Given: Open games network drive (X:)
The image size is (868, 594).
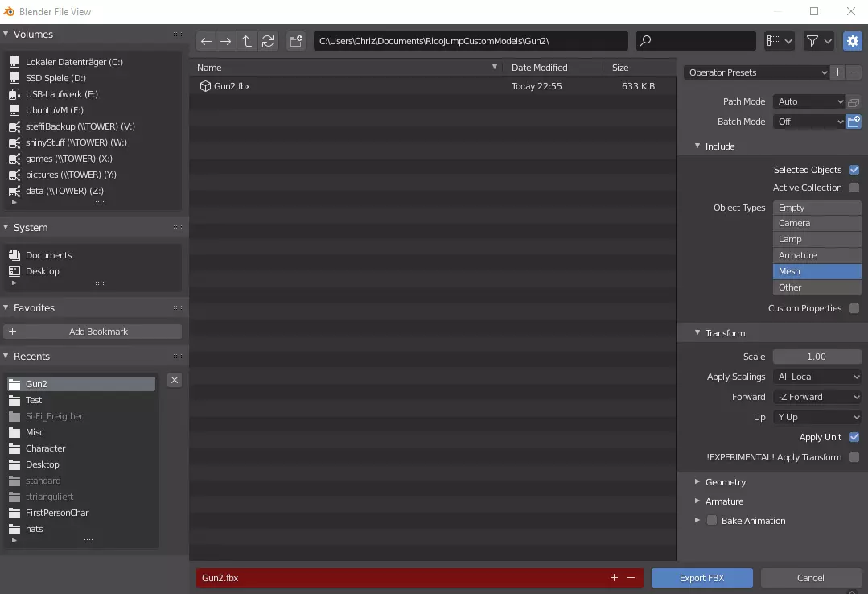Looking at the screenshot, I should coord(92,159).
